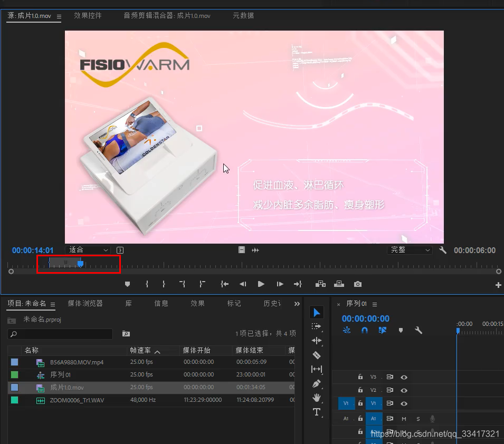Open source panel menu next to 成片1.0.mov

(x=59, y=16)
